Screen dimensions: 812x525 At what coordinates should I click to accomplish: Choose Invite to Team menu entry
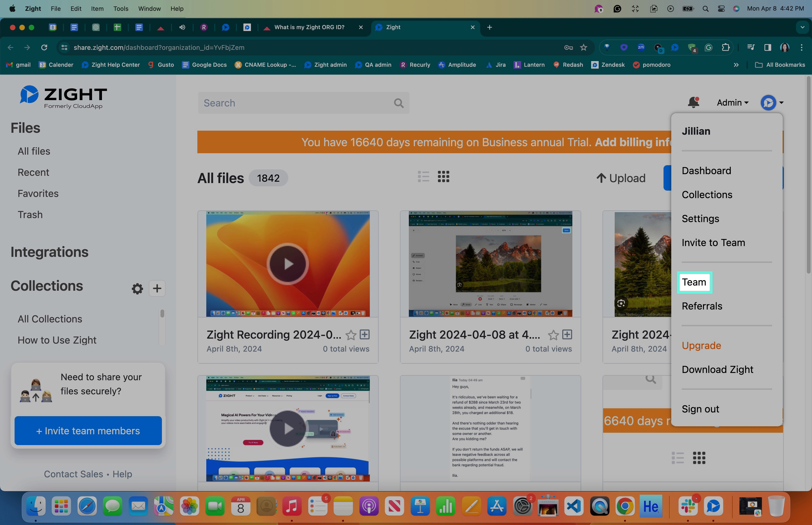click(x=713, y=242)
